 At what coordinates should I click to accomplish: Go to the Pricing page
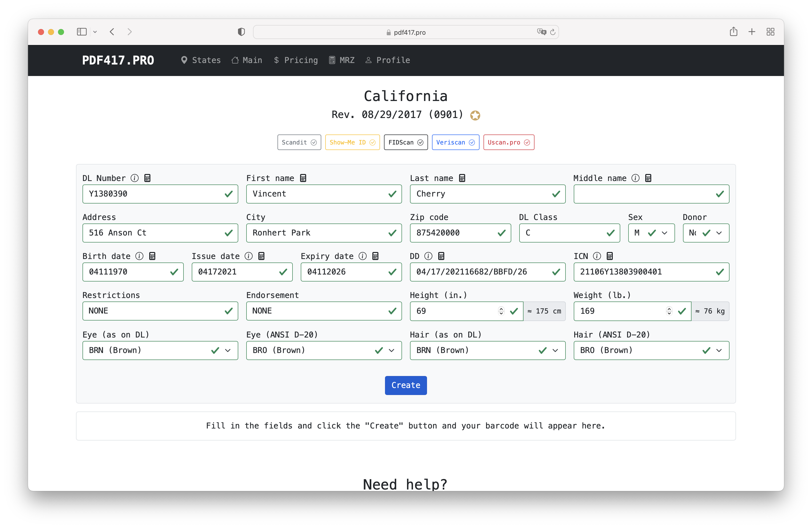tap(296, 60)
